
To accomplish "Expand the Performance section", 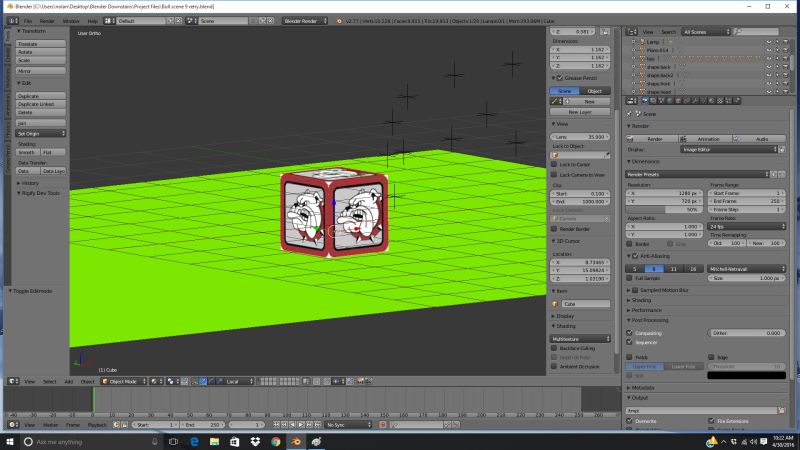I will click(x=644, y=310).
